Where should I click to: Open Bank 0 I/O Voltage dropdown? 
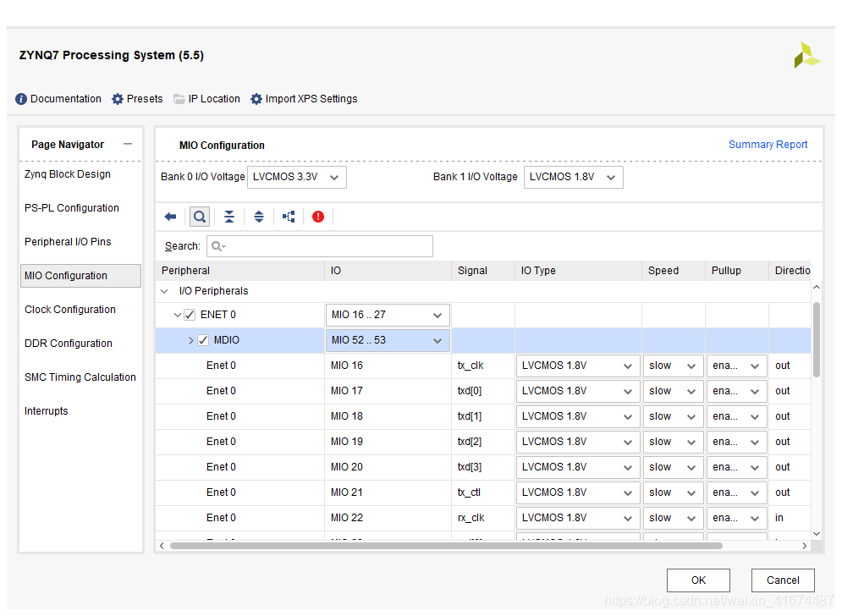click(296, 177)
